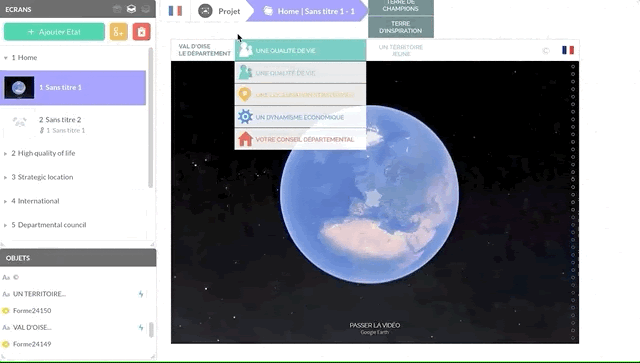The height and width of the screenshot is (363, 640).
Task: Click the ECRANS panel scrollbar
Action: pos(150,118)
